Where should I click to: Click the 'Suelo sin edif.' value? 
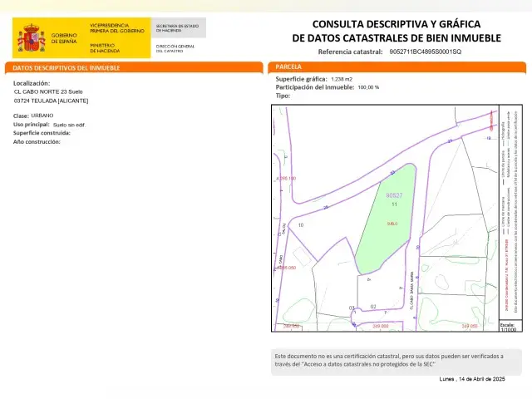click(69, 125)
